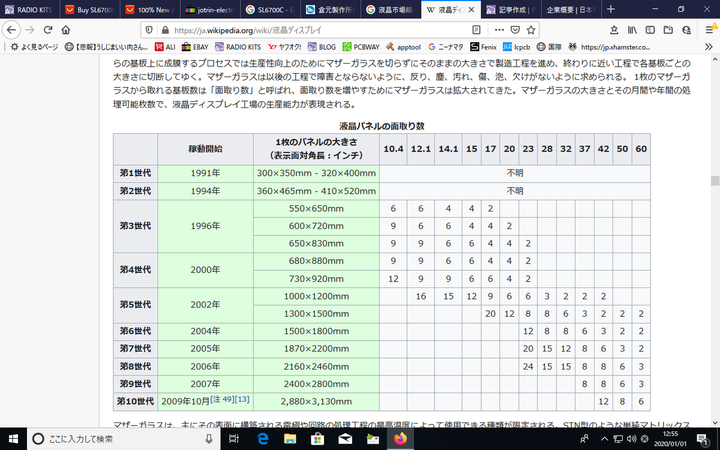The height and width of the screenshot is (450, 720).
Task: Switch to the jotrin-electr tab
Action: pos(210,10)
